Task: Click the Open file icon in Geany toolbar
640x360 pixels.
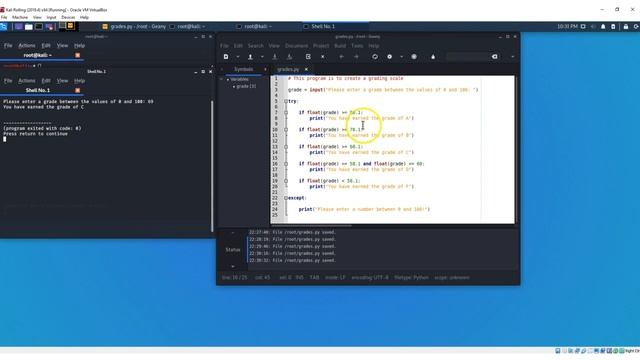Action: [x=250, y=57]
